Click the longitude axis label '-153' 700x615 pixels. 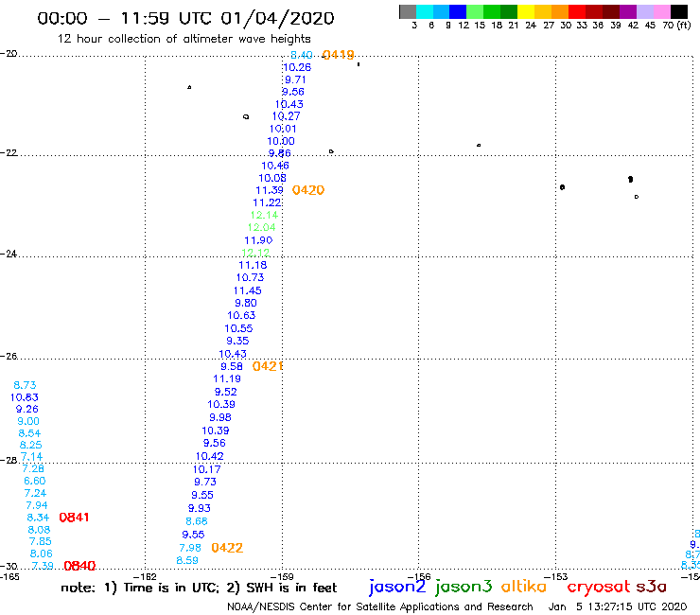click(x=556, y=576)
